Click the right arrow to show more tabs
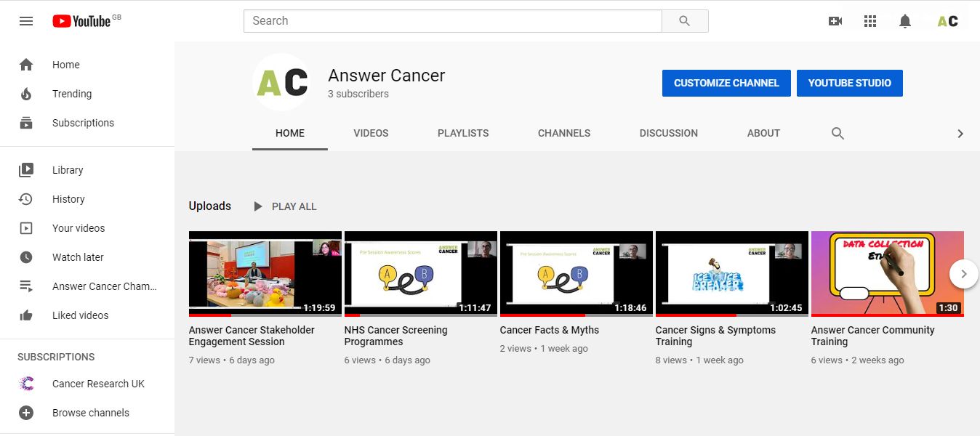The width and height of the screenshot is (980, 436). click(x=960, y=133)
